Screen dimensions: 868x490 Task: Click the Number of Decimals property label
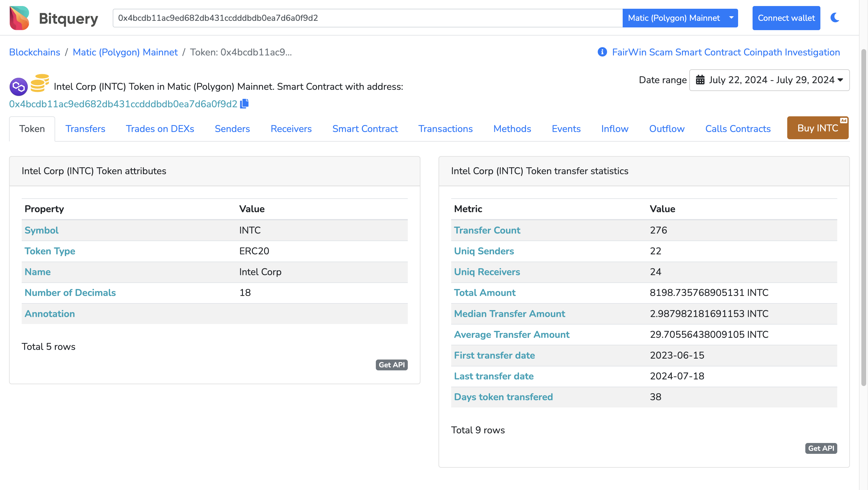coord(70,293)
